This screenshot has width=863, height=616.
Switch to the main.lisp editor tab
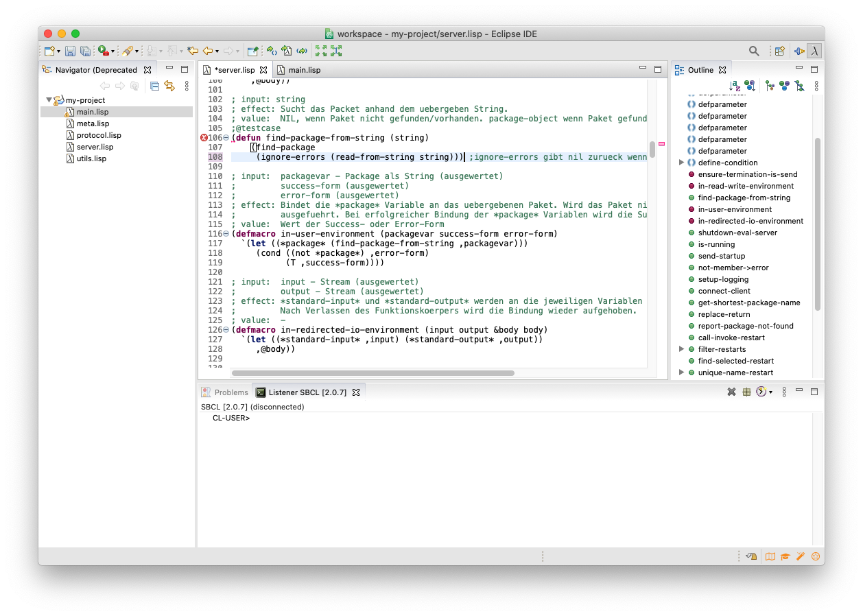click(x=303, y=70)
